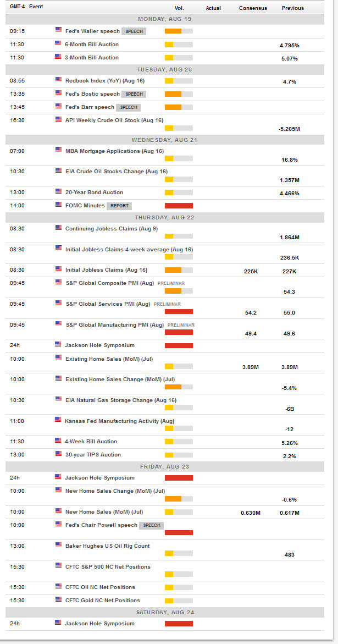Click the GMT-4 time zone header

point(17,7)
